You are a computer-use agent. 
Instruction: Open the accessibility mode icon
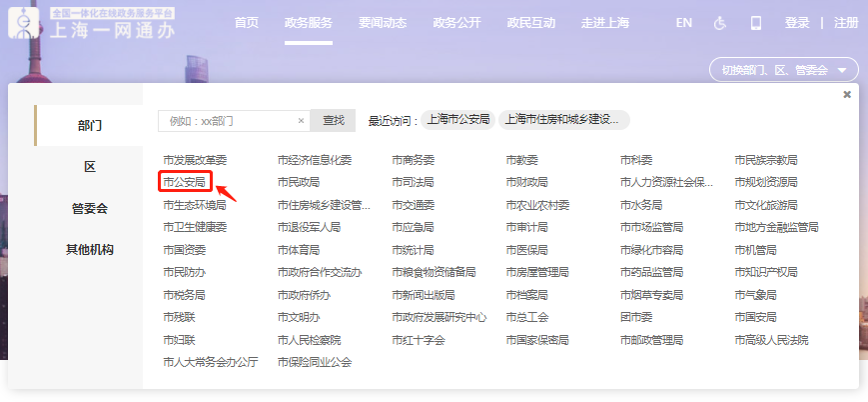click(719, 23)
